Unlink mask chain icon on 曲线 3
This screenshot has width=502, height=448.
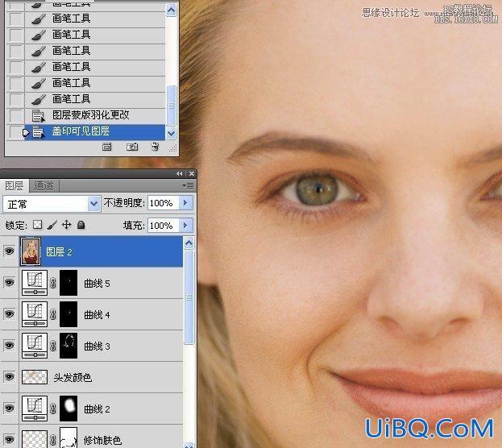(53, 346)
